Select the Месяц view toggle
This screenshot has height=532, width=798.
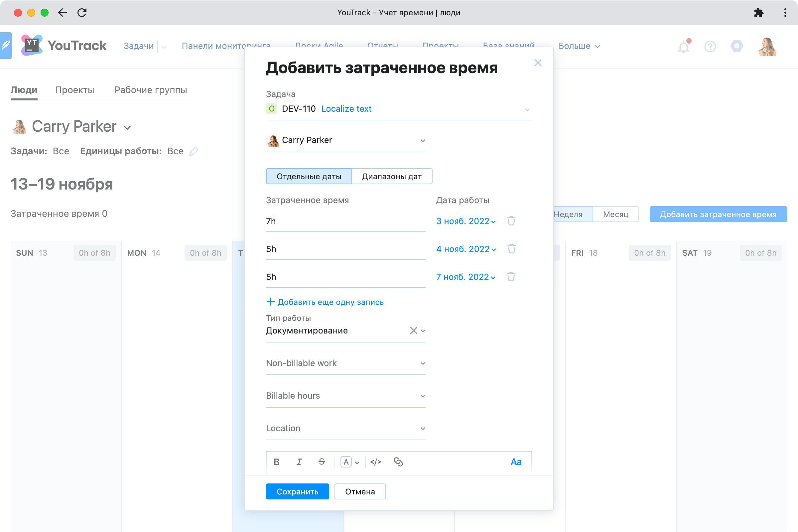616,214
